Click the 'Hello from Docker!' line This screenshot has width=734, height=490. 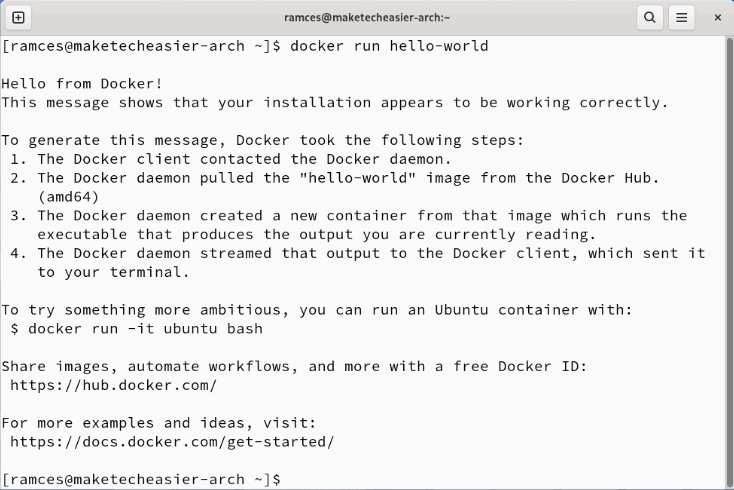coord(82,83)
